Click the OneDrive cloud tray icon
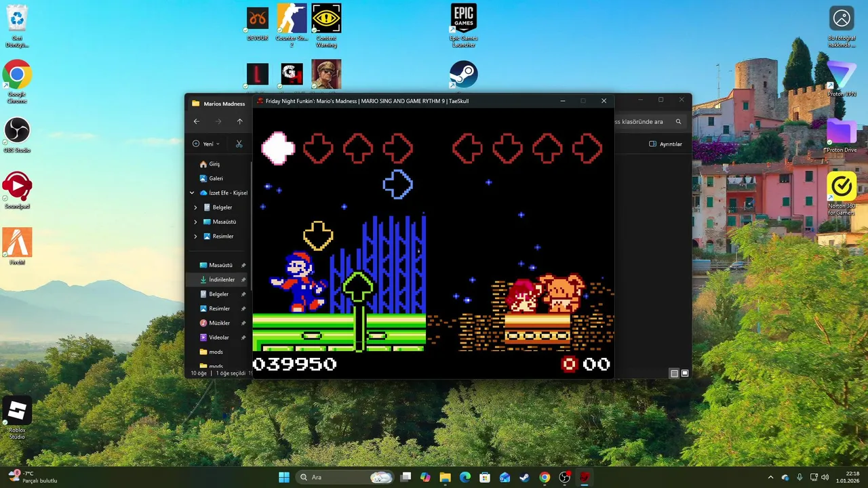Screen dimensions: 868x488 point(785,477)
